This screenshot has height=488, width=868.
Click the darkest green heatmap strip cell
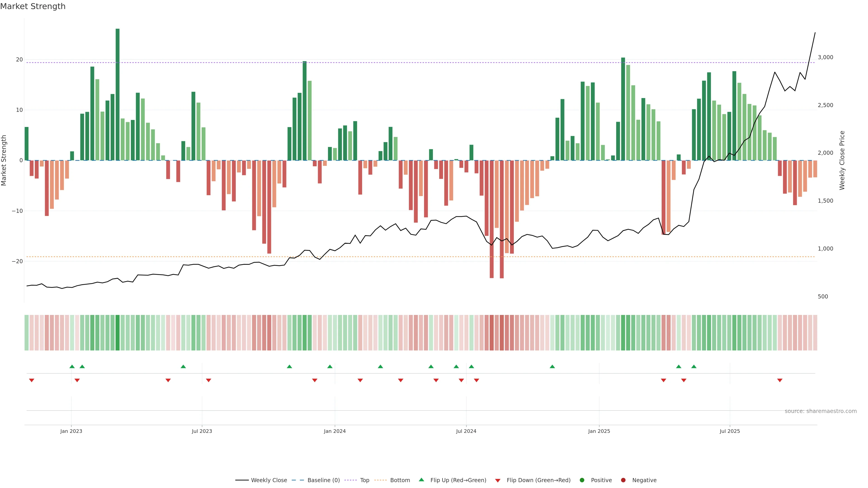pos(118,333)
